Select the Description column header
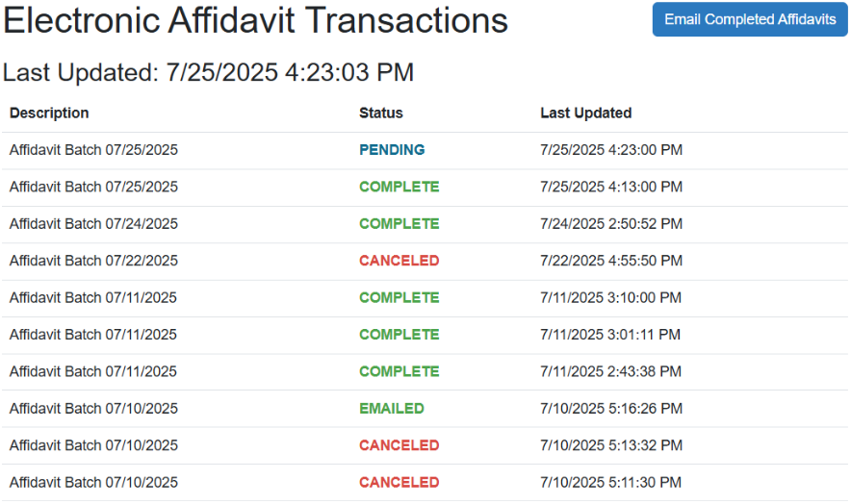851x504 pixels. (x=49, y=113)
